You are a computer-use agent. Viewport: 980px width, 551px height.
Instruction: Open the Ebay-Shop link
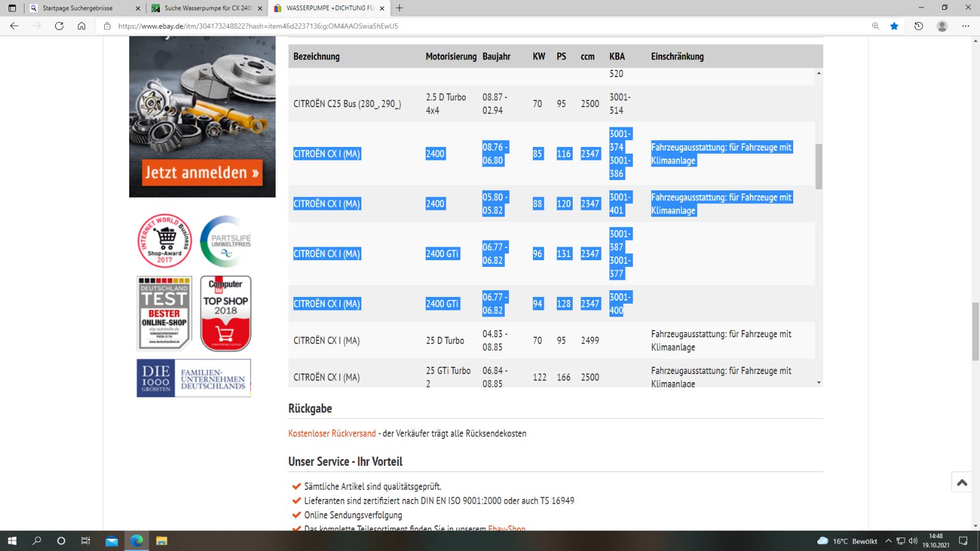pos(507,529)
